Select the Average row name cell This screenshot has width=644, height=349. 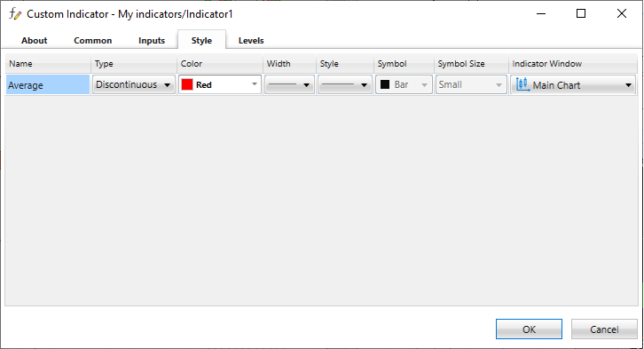tap(48, 84)
